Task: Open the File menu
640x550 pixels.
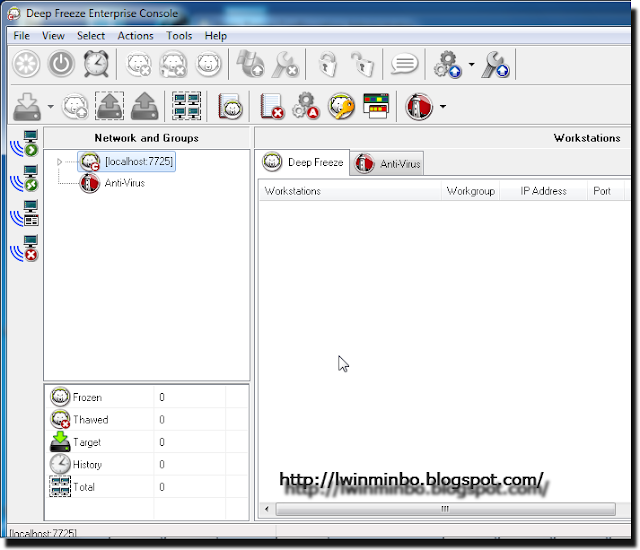Action: click(x=21, y=36)
